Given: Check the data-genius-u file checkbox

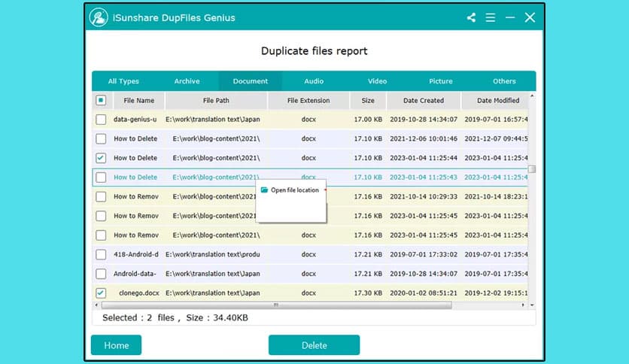Looking at the screenshot, I should [x=101, y=120].
